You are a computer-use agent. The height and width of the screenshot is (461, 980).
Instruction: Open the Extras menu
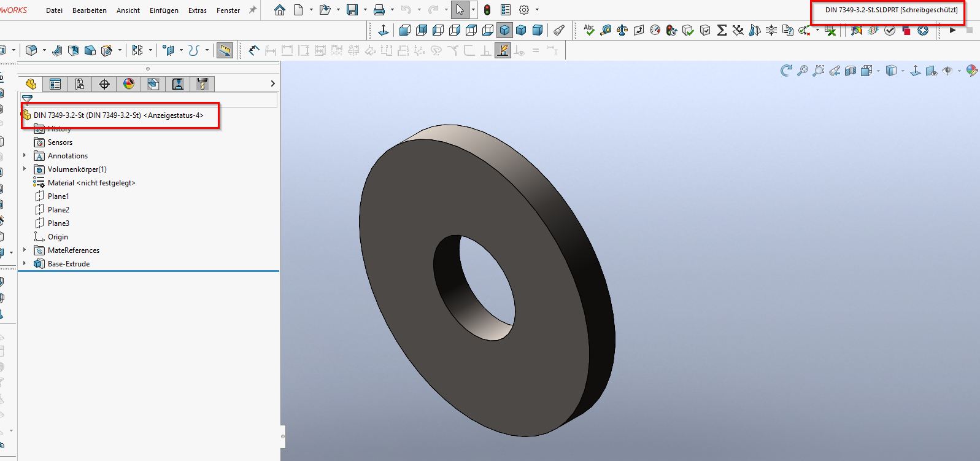(x=197, y=10)
